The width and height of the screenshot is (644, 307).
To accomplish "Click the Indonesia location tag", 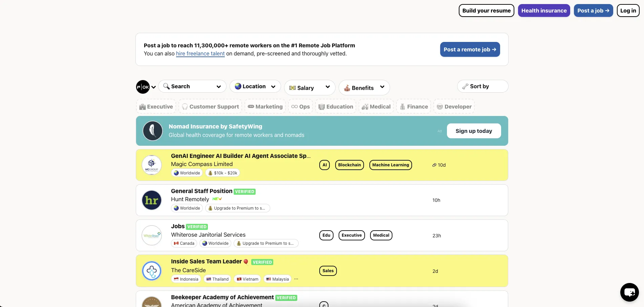I will tap(186, 279).
